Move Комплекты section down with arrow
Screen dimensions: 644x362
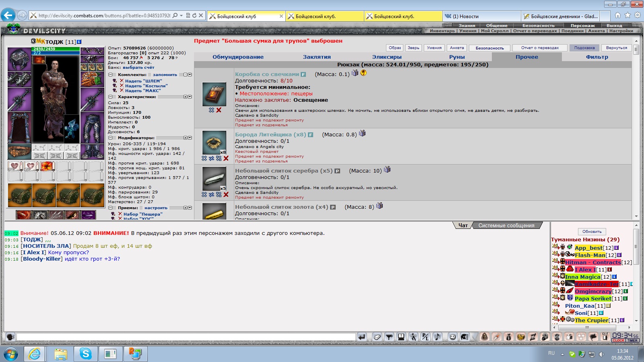[190, 75]
